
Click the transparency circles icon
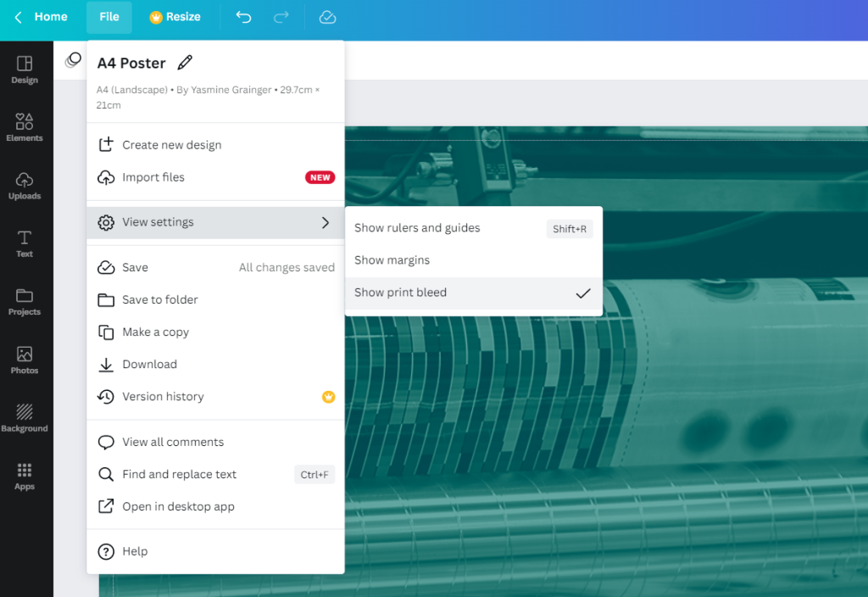coord(73,60)
